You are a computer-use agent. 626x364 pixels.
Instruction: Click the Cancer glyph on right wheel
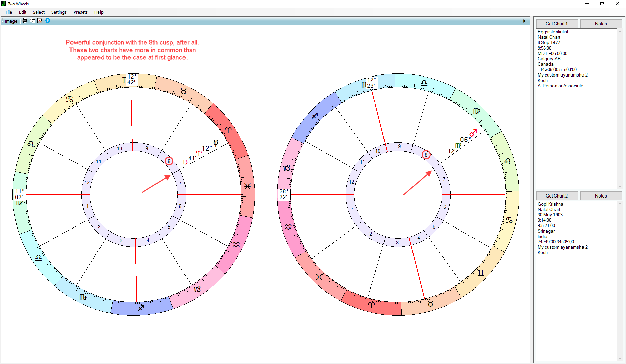[x=509, y=220]
